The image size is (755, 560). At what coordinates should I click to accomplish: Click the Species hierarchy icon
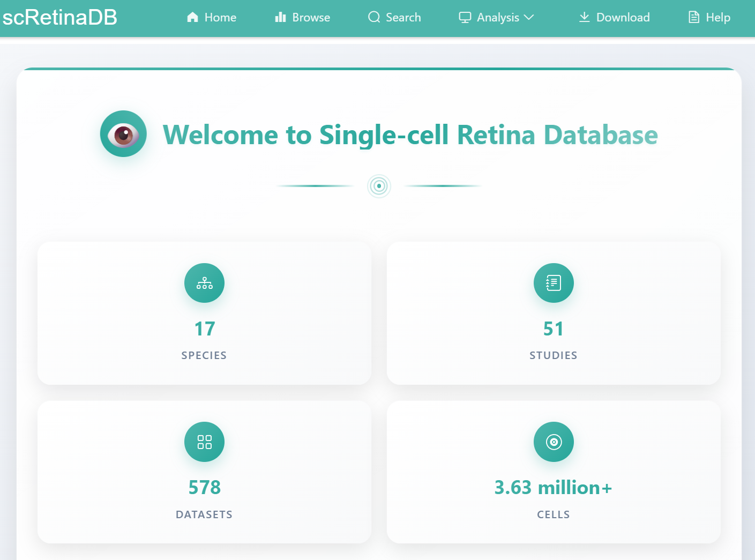point(204,283)
